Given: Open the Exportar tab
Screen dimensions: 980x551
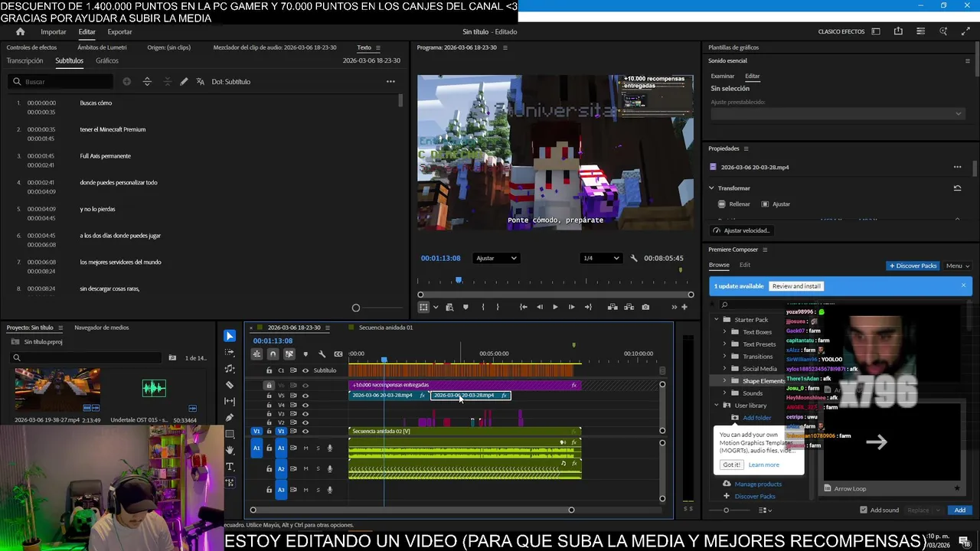Looking at the screenshot, I should click(119, 31).
